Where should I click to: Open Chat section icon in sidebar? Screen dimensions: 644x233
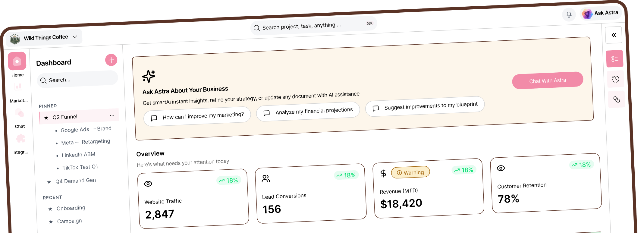[x=20, y=113]
